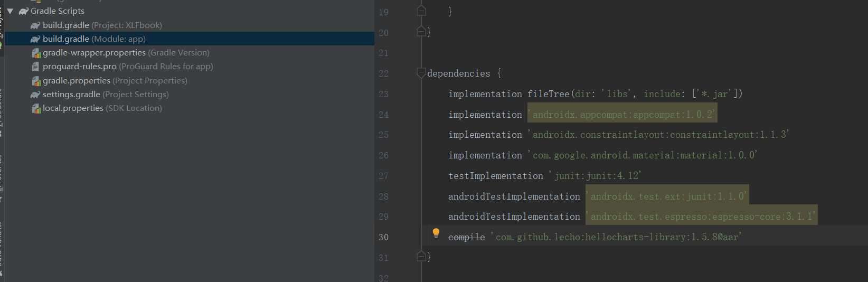The image size is (868, 282).
Task: Click fold end marker at line 31
Action: tap(421, 257)
